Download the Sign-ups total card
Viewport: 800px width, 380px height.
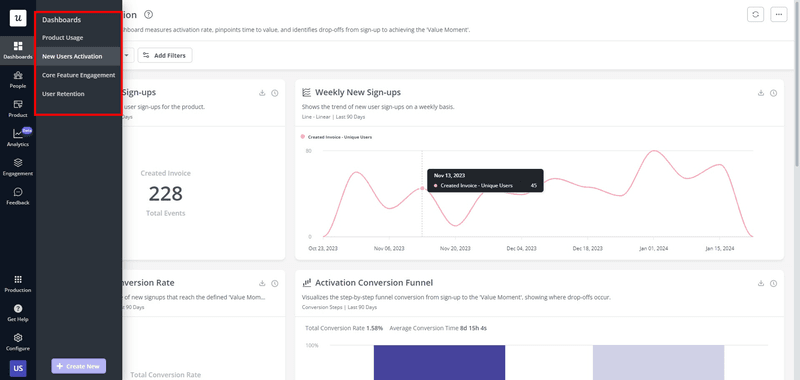[x=262, y=93]
